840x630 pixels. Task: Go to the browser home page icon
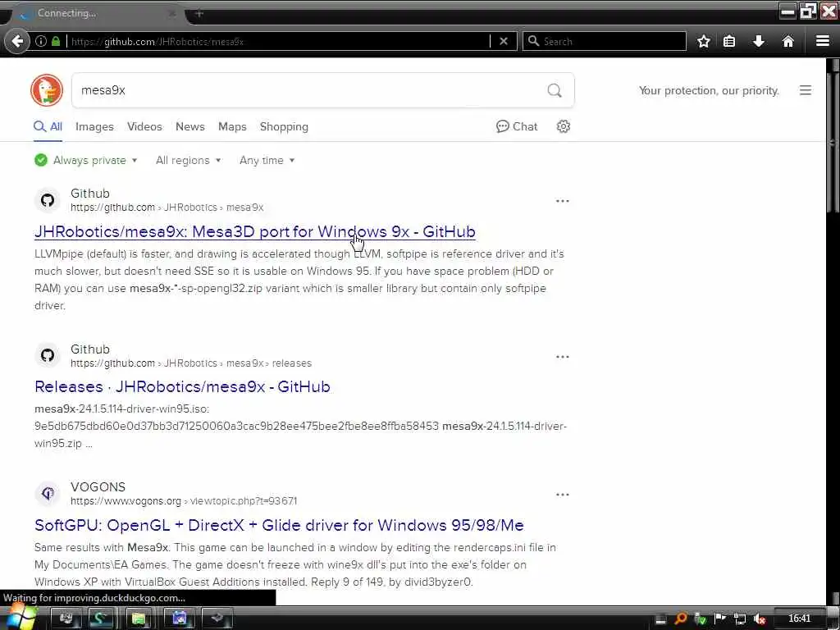pos(788,41)
